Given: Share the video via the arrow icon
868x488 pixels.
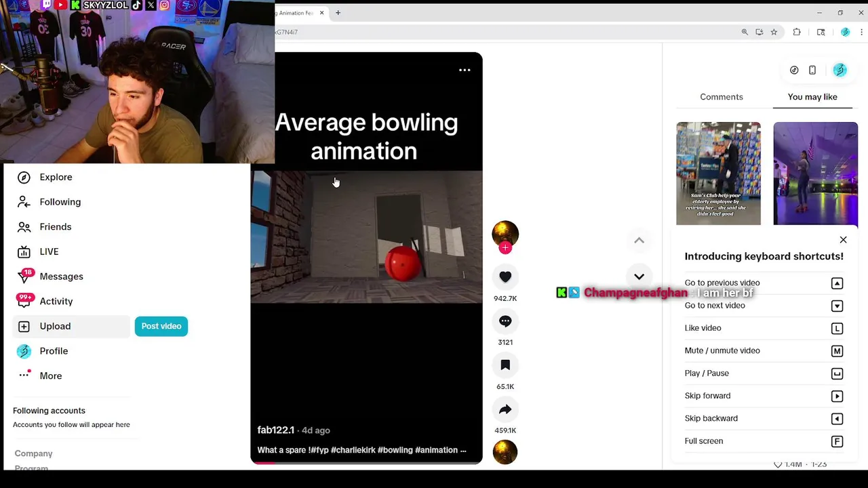Looking at the screenshot, I should coord(505,409).
